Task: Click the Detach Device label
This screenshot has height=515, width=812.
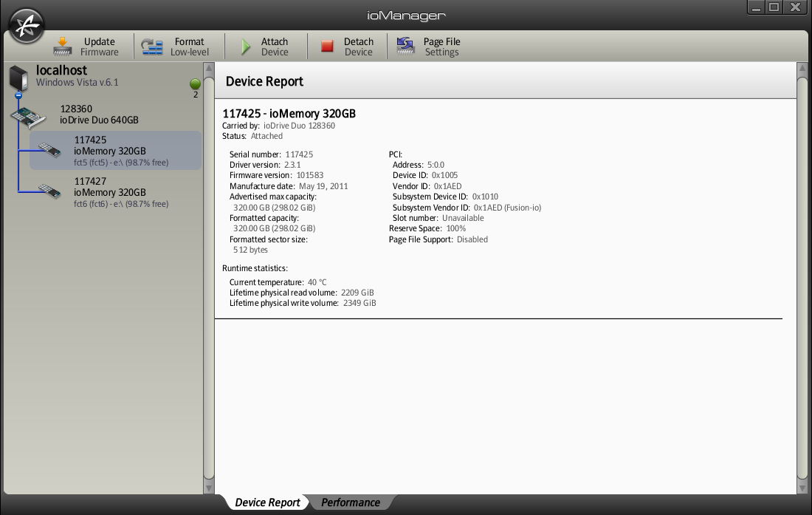Action: point(358,47)
